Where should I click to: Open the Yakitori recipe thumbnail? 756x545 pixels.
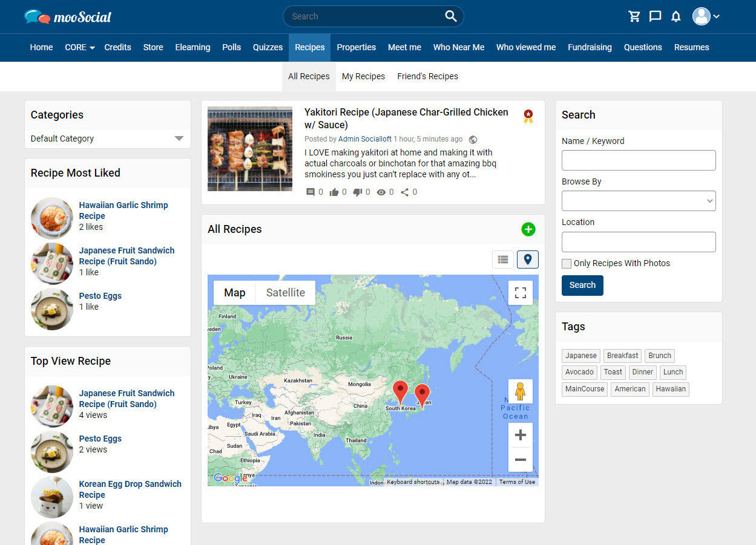(x=250, y=149)
